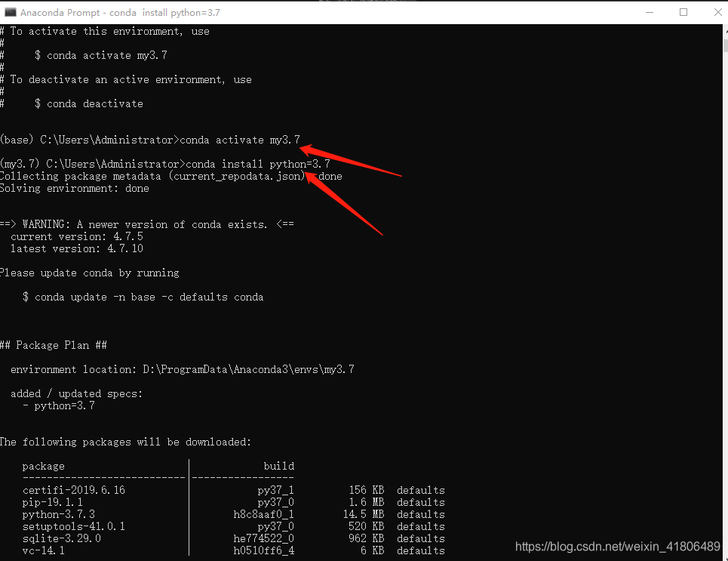Click the environment location path line
The height and width of the screenshot is (561, 728).
pos(183,369)
